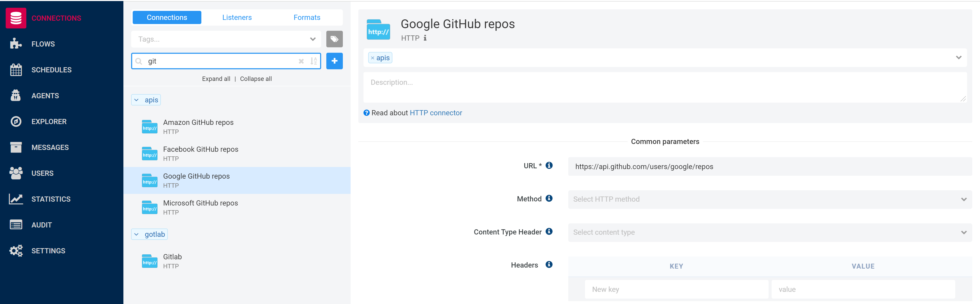Remove the apis tag from connection
The width and height of the screenshot is (980, 304).
373,58
